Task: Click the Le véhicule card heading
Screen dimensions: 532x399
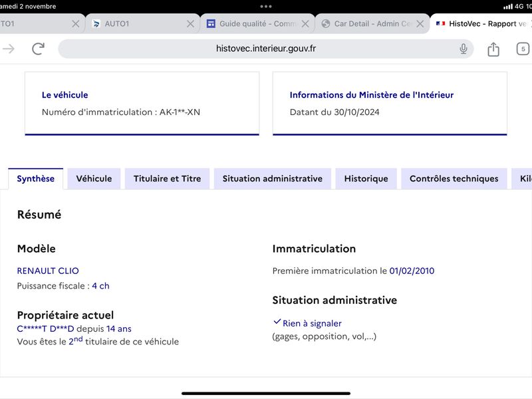Action: pyautogui.click(x=65, y=95)
